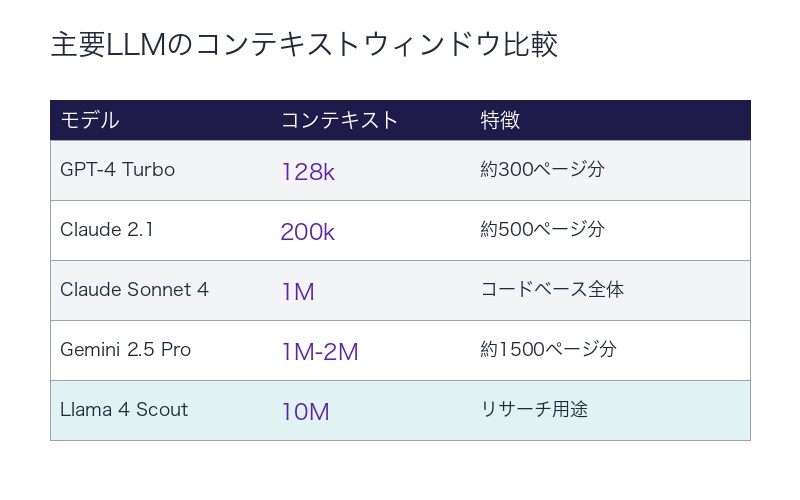Click the 約300ページ分 feature cell
Image resolution: width=800 pixels, height=500 pixels.
pos(542,170)
